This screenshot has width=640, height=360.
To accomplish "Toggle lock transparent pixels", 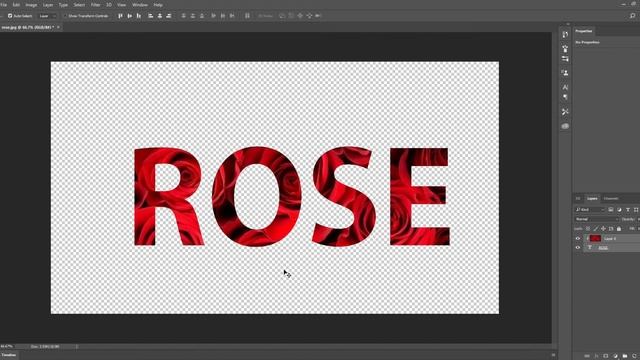I will tap(588, 229).
